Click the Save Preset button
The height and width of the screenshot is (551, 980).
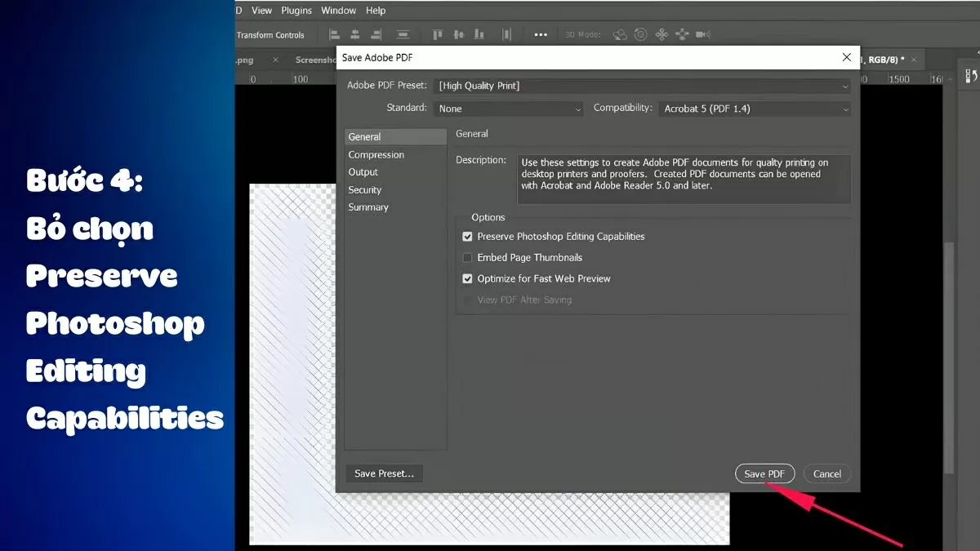coord(384,473)
